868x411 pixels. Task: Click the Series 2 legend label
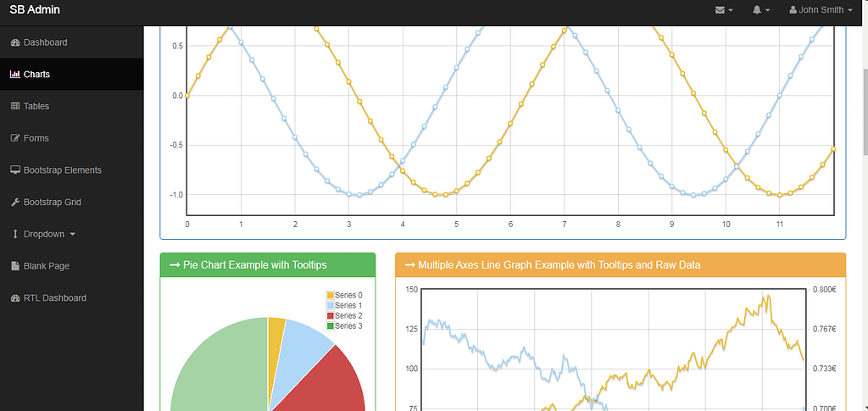pos(348,316)
